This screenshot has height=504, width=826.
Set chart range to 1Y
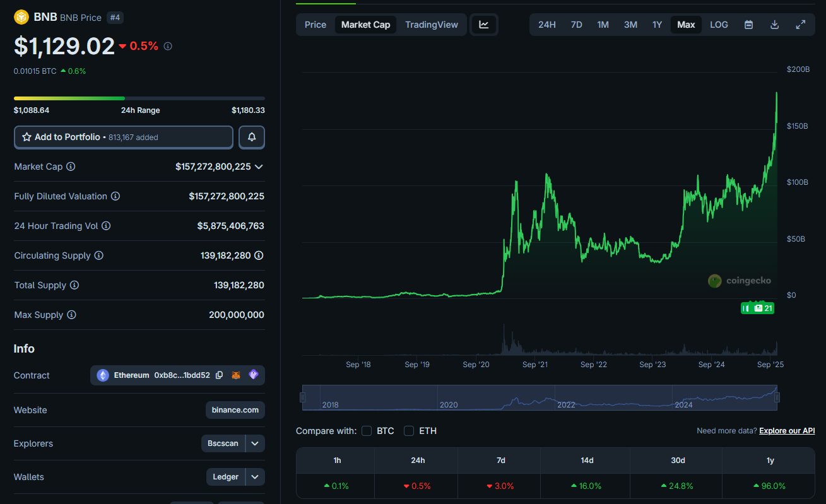(657, 25)
